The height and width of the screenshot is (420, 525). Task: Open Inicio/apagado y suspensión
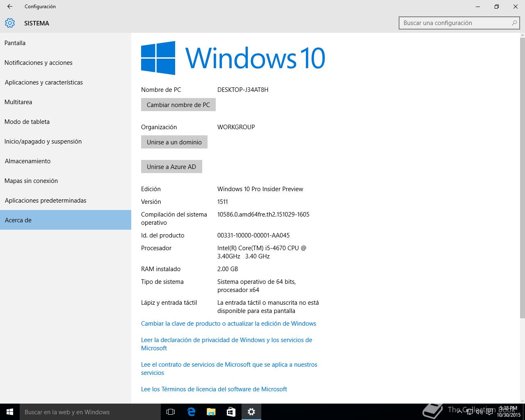pyautogui.click(x=66, y=141)
